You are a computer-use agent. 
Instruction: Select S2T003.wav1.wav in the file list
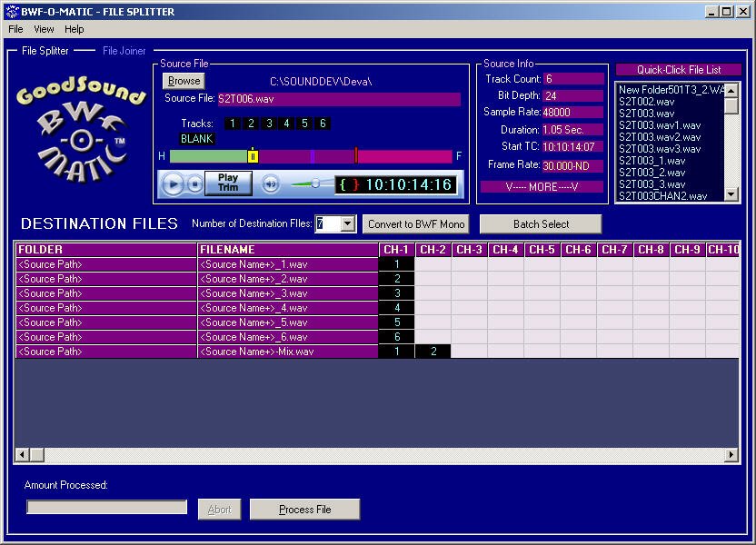pyautogui.click(x=660, y=125)
